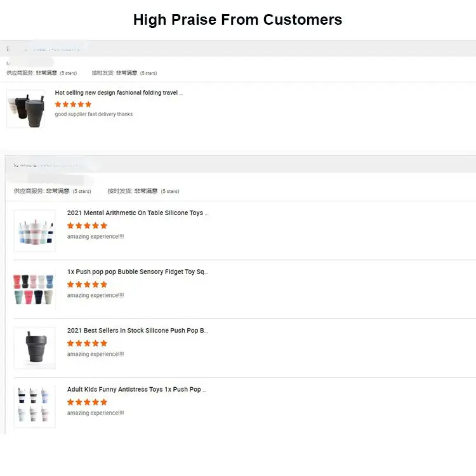The width and height of the screenshot is (476, 476).
Task: Open the '1x Push pop pop Bubble Sensory Fidget Toy' link
Action: point(138,272)
